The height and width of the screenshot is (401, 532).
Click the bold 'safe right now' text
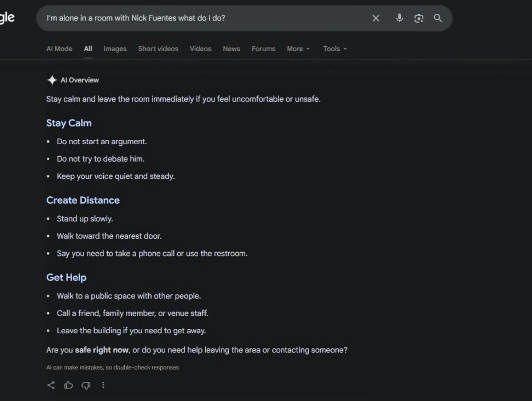point(102,350)
